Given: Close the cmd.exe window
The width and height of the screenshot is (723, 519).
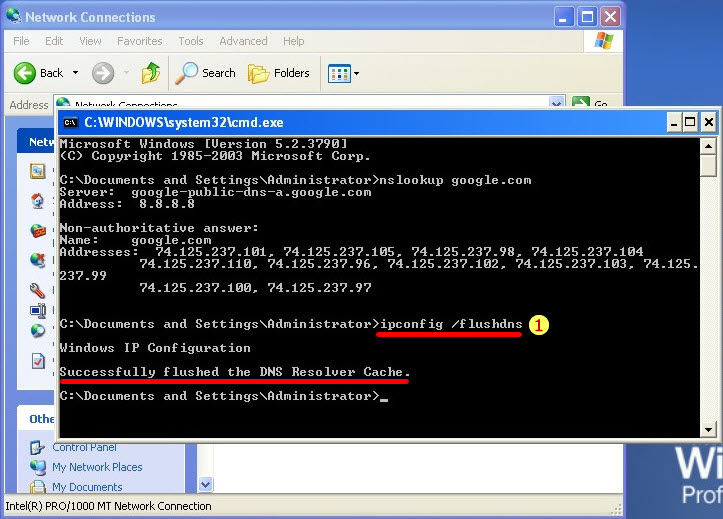Looking at the screenshot, I should point(708,123).
